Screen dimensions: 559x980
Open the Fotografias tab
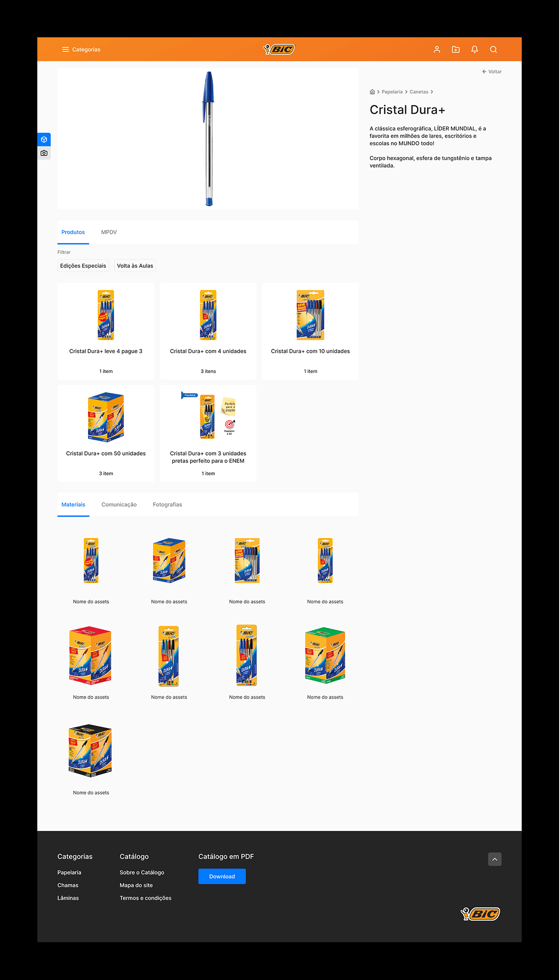167,504
